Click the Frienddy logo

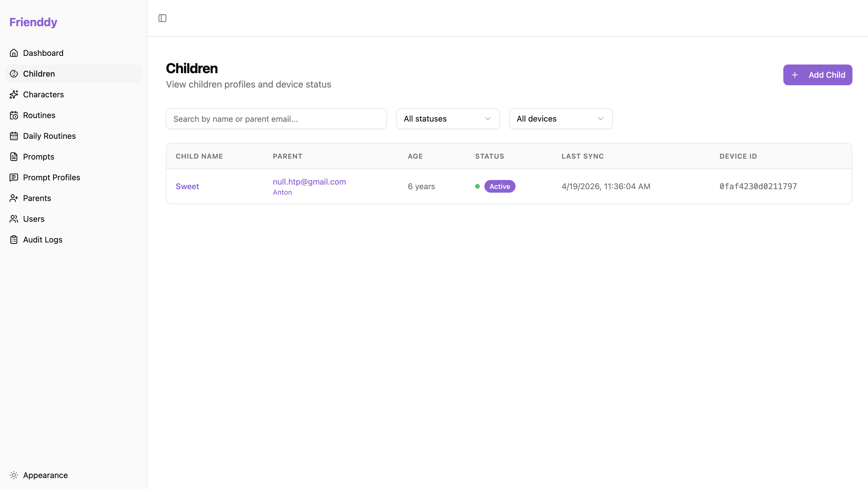[x=33, y=22]
